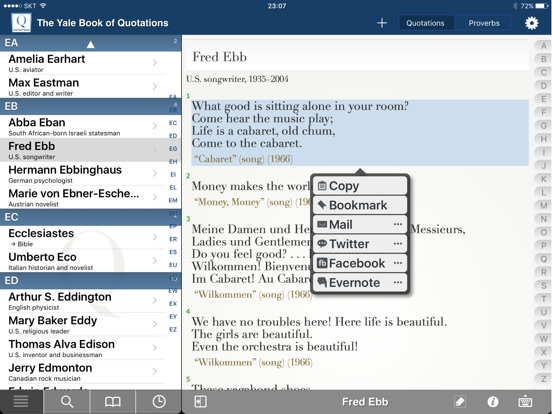Tap the keyboard icon

coord(525,402)
